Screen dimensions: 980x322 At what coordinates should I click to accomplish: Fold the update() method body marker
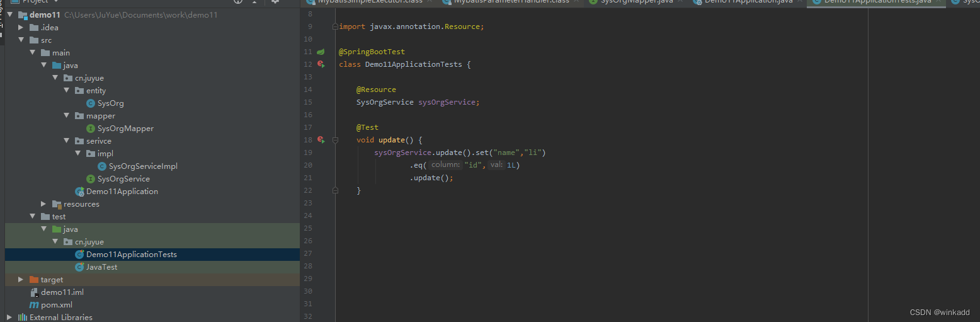(x=335, y=140)
